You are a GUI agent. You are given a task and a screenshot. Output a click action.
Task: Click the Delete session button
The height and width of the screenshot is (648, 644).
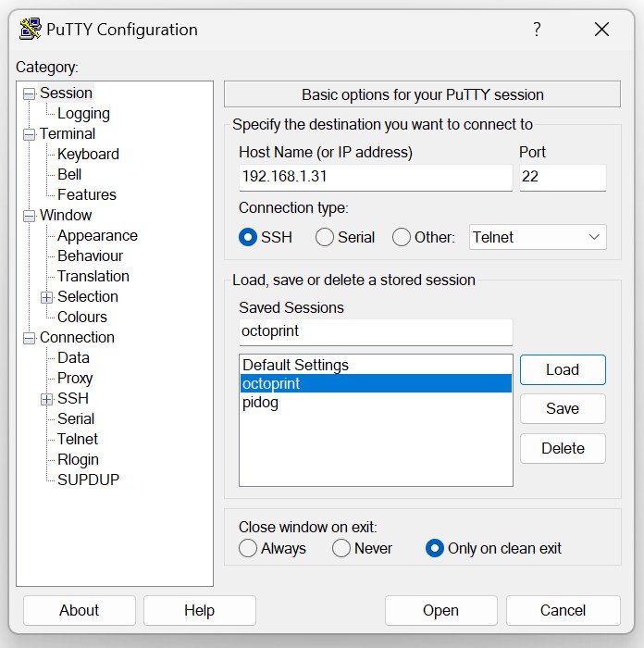[563, 448]
